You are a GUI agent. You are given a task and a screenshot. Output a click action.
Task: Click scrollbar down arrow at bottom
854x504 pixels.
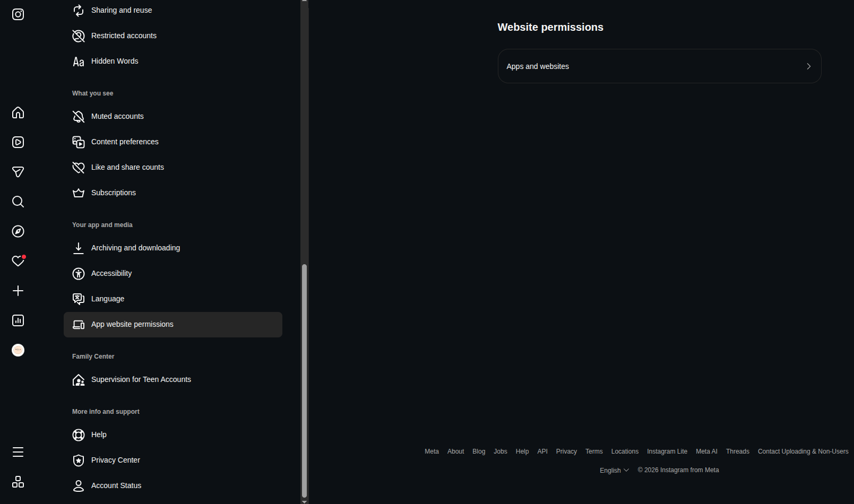pos(304,501)
